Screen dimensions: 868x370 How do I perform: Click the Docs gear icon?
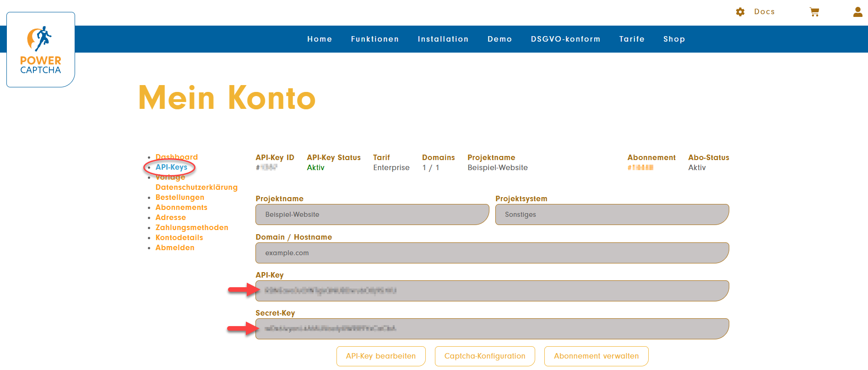pos(740,12)
